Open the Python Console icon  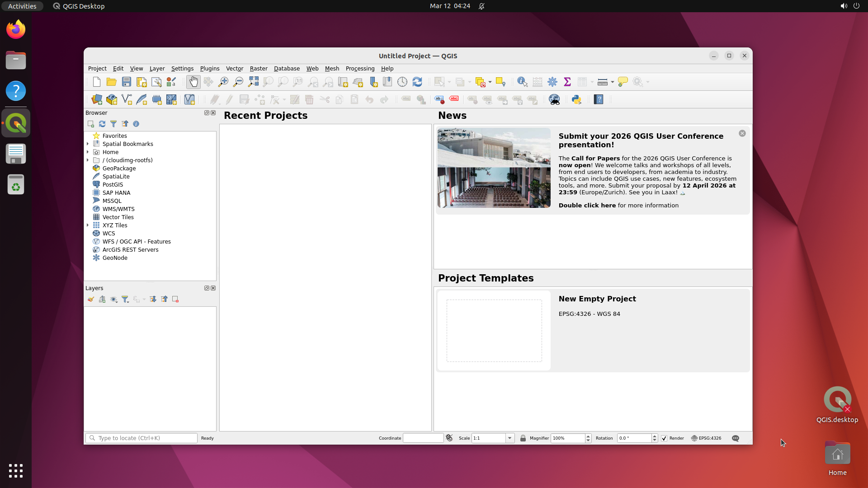576,99
